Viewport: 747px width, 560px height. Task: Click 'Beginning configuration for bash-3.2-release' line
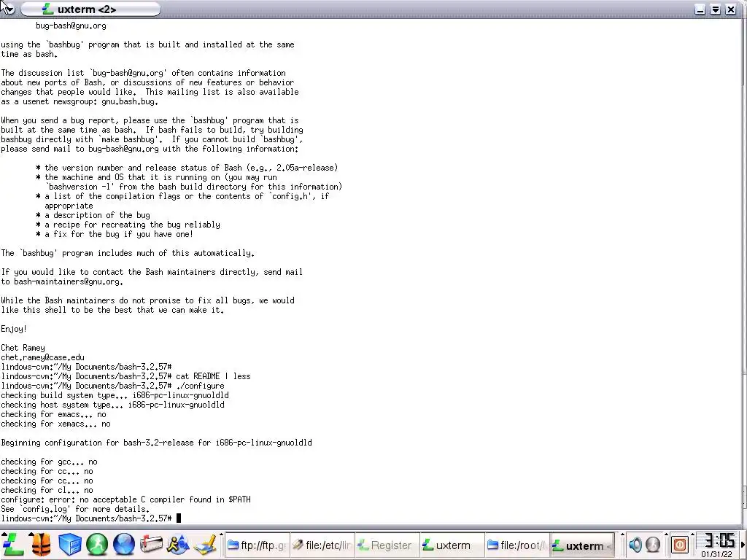click(x=156, y=443)
